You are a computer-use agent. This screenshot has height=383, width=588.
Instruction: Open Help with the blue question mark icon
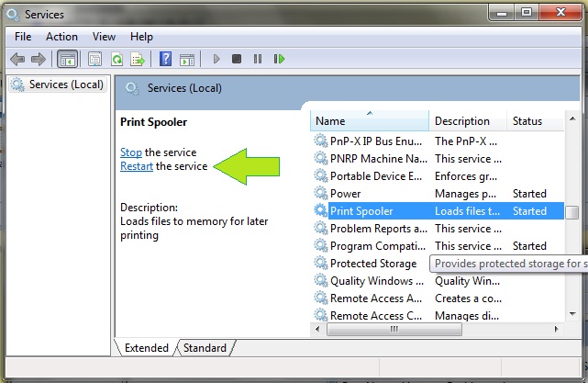pyautogui.click(x=166, y=59)
